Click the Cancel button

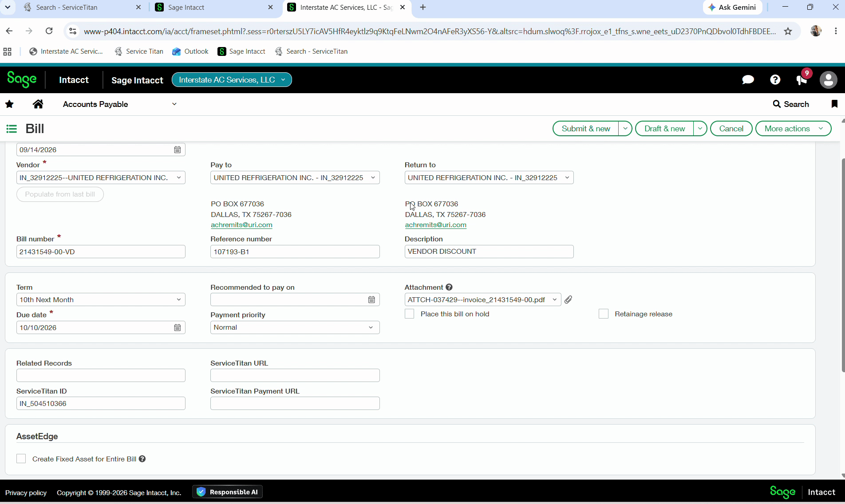731,129
